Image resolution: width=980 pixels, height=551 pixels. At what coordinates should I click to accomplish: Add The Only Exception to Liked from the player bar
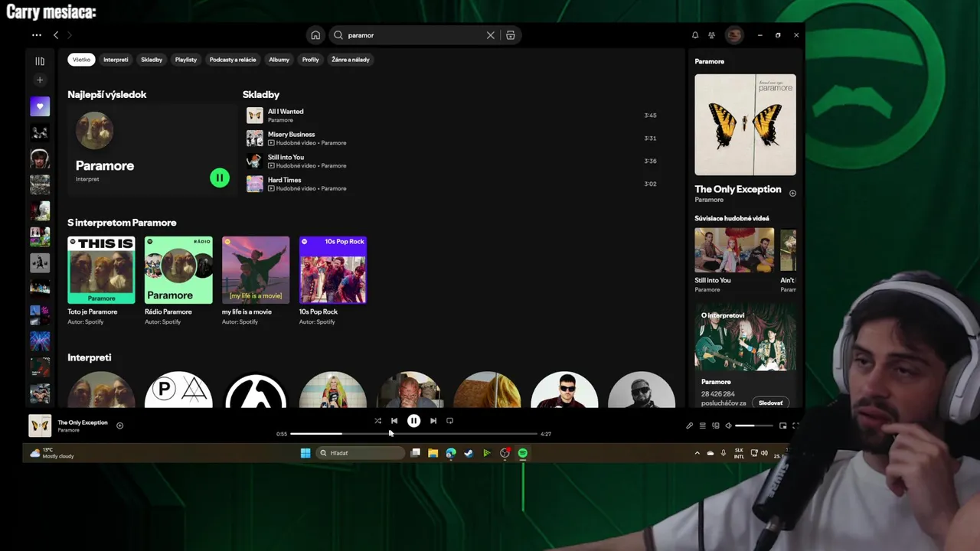119,425
